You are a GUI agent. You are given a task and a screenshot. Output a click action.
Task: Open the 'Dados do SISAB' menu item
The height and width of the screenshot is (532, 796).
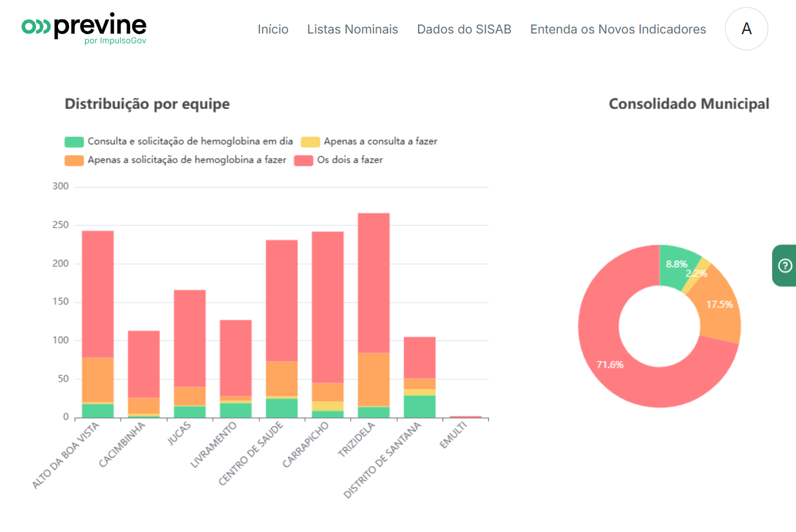click(x=464, y=29)
